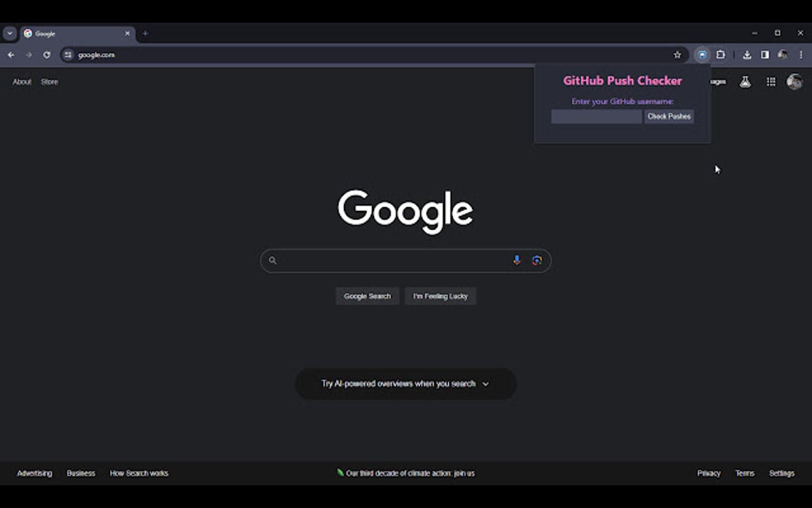The image size is (812, 508).
Task: Open the Chrome three-dot menu
Action: click(x=800, y=54)
